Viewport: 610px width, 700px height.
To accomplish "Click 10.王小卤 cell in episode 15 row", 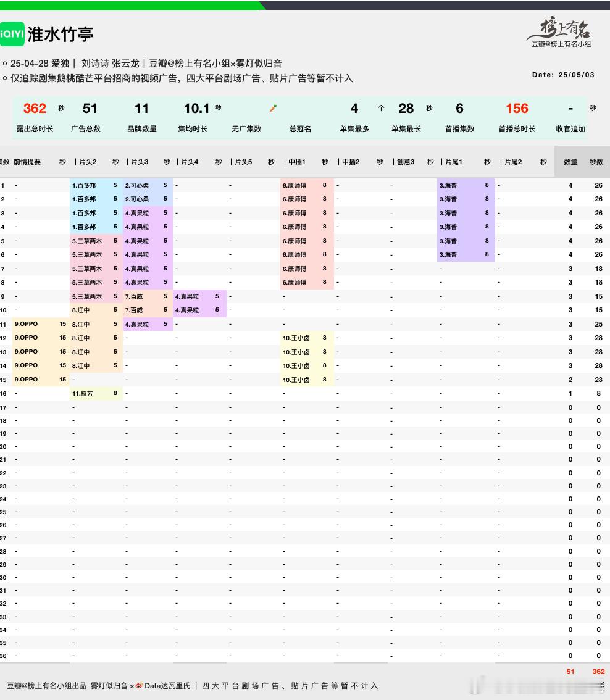I will point(296,380).
